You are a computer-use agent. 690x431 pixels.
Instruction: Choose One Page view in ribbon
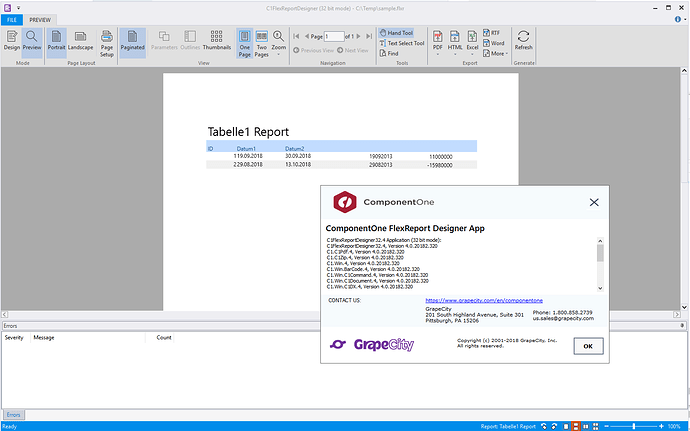point(245,43)
